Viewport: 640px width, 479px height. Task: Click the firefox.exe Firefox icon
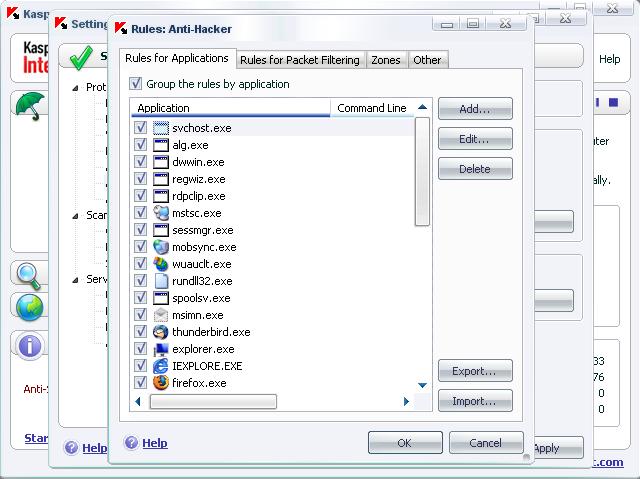click(x=161, y=383)
